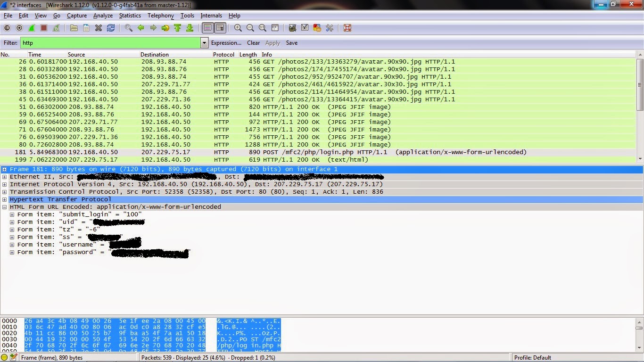Go forward in packet history
Image resolution: width=644 pixels, height=362 pixels.
tap(153, 28)
